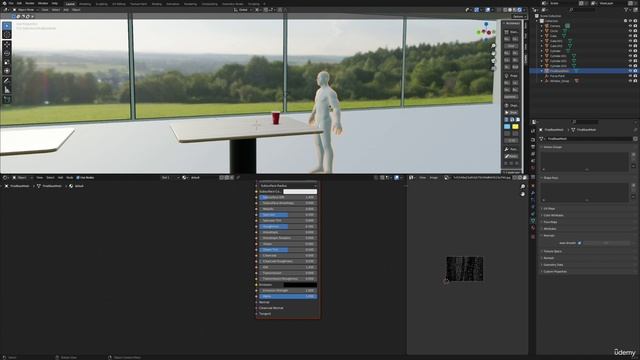Toggle the Collection exclude checkbox in outliner
The height and width of the screenshot is (360, 640).
(625, 21)
